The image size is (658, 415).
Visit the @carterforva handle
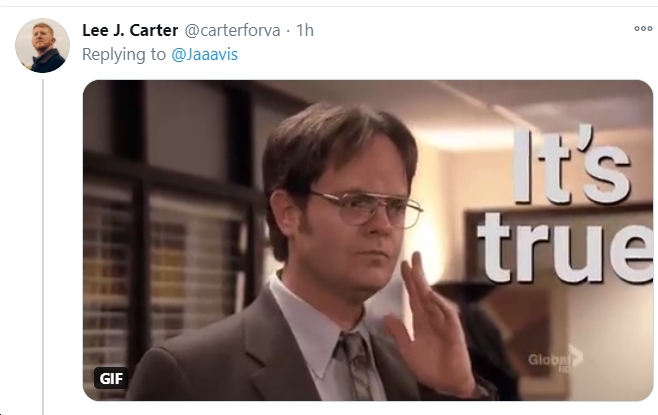(232, 30)
